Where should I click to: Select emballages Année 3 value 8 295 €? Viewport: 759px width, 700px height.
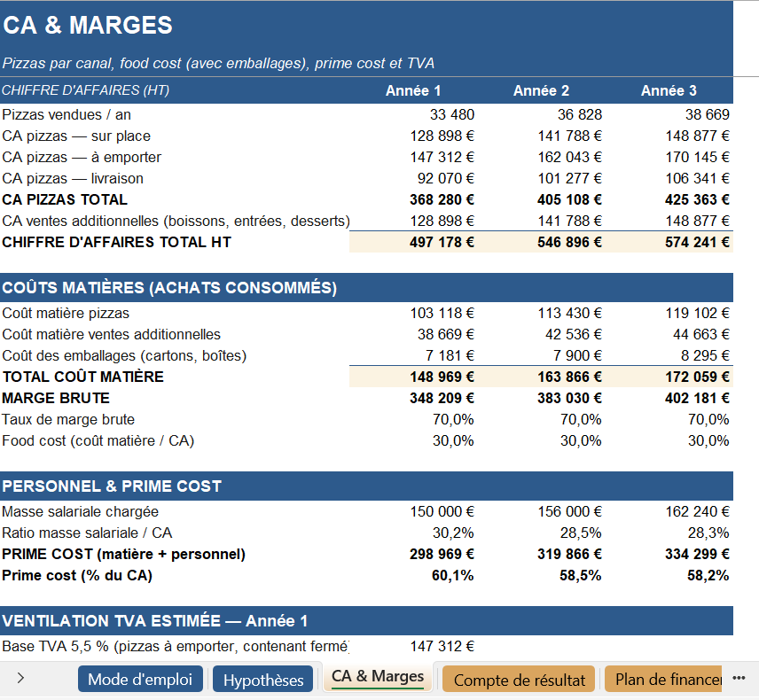[705, 355]
